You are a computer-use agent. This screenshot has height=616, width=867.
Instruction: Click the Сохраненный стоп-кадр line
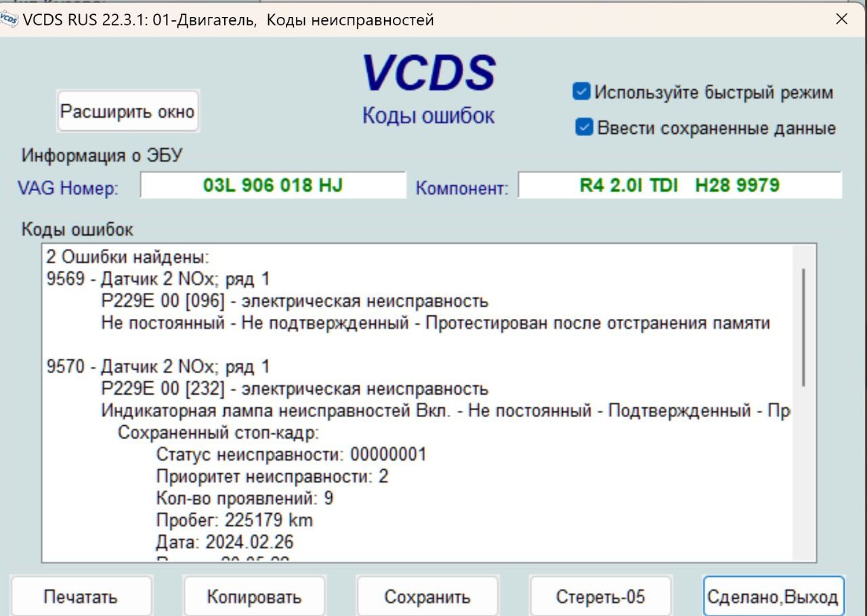[x=218, y=433]
